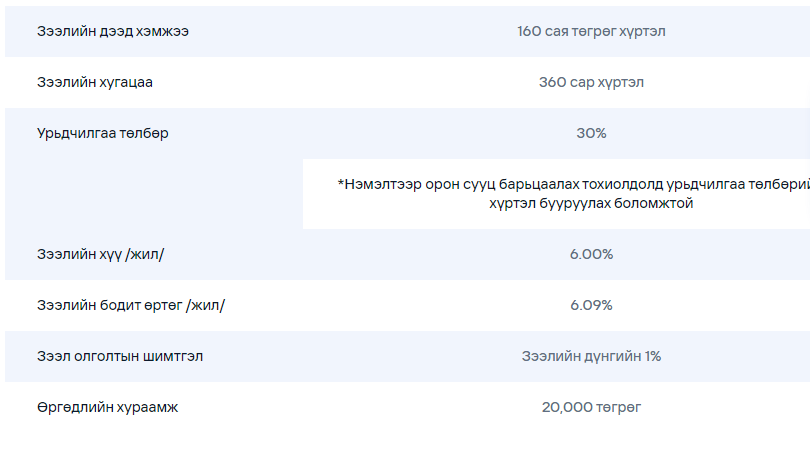Click the "хүртэл бууруулах боломжтой" note line
The image size is (810, 451).
[x=591, y=204]
